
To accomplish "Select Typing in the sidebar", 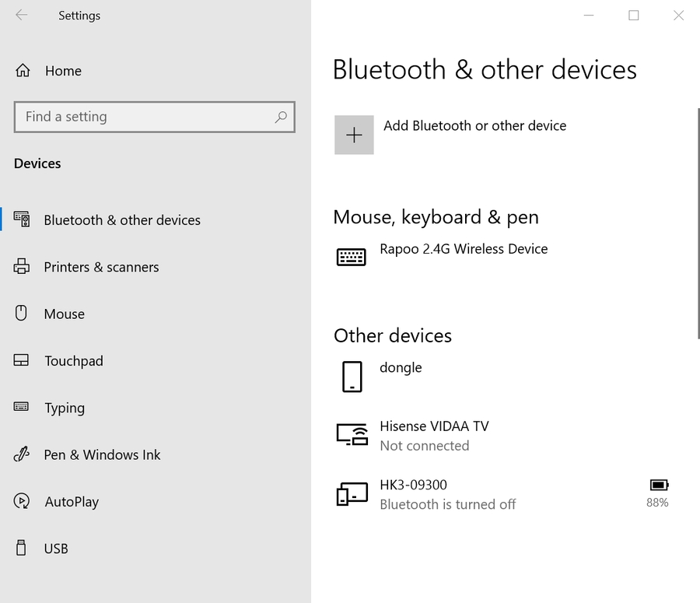I will click(x=64, y=408).
